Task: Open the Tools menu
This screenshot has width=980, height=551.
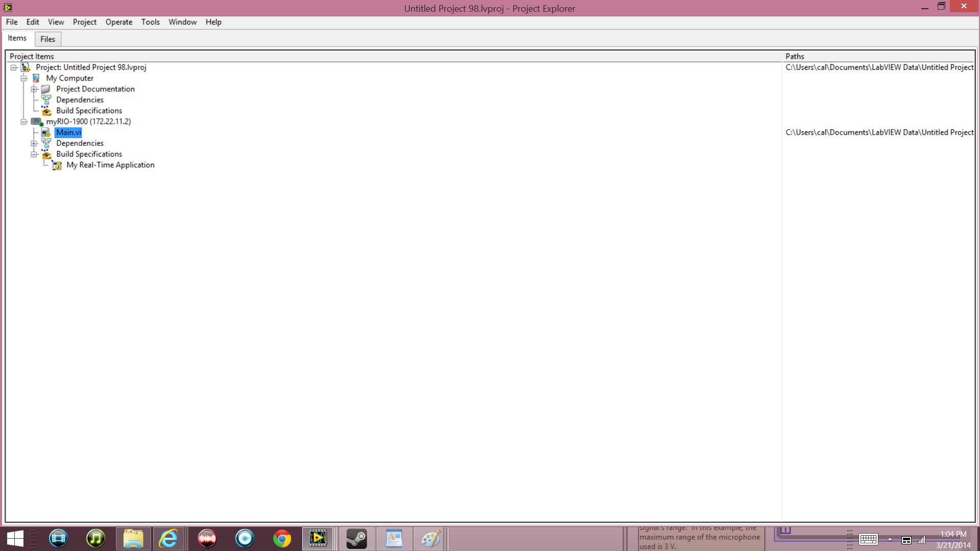Action: (x=151, y=22)
